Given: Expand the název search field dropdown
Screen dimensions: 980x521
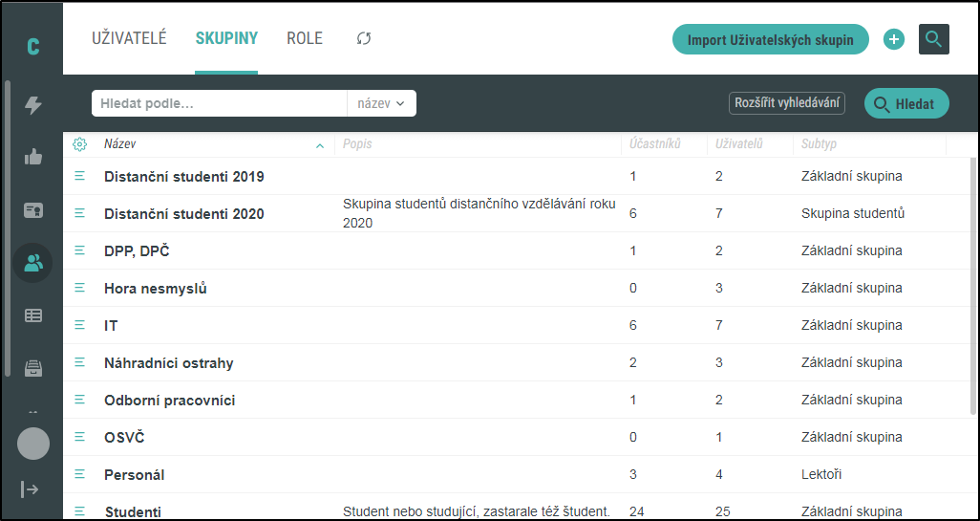Looking at the screenshot, I should [x=381, y=103].
